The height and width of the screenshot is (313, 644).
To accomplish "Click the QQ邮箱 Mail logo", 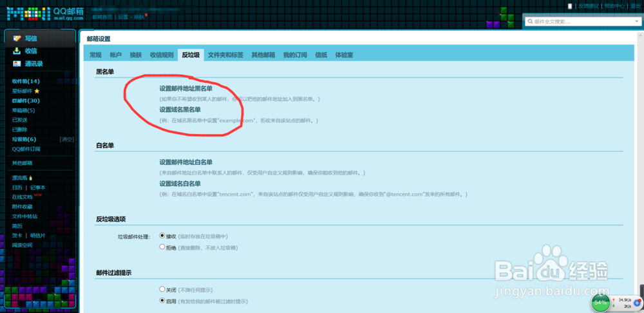I will pyautogui.click(x=45, y=14).
